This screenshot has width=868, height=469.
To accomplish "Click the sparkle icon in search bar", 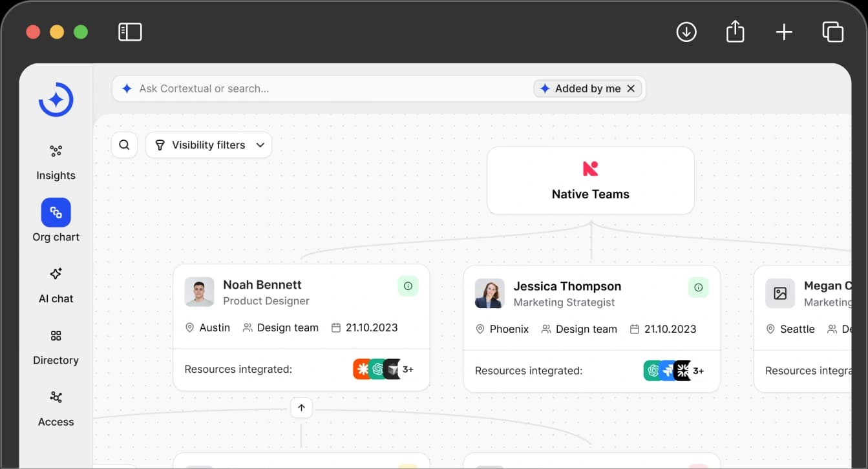I will (127, 89).
